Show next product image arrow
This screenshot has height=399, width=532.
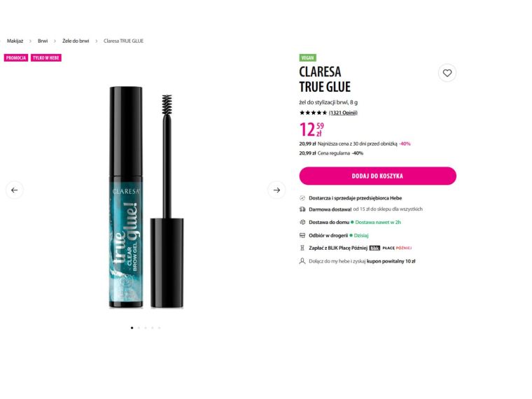point(276,190)
